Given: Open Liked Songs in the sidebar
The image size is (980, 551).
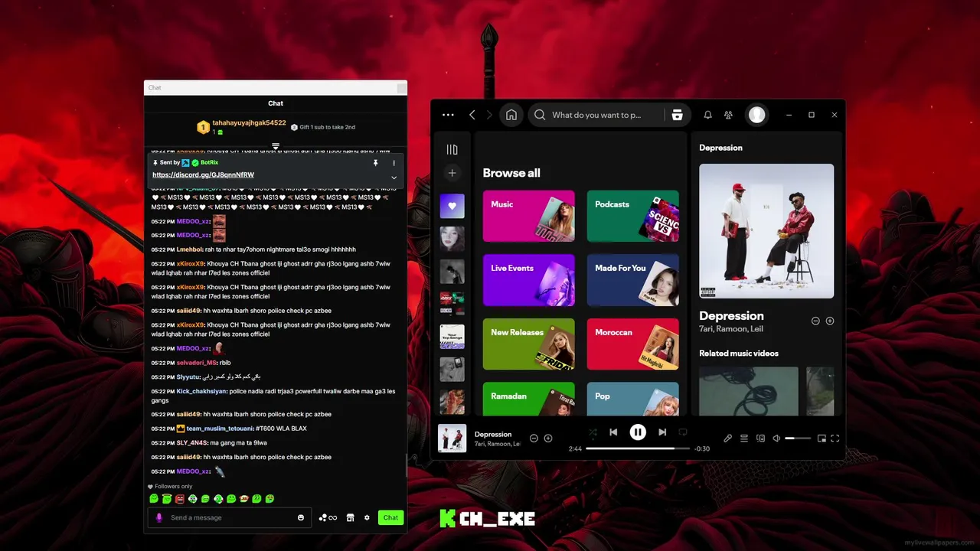Looking at the screenshot, I should [452, 206].
